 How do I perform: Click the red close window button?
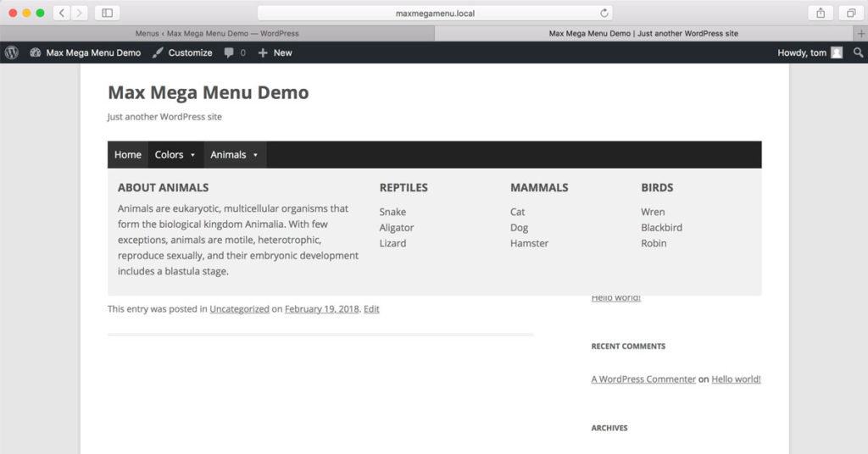pos(13,13)
